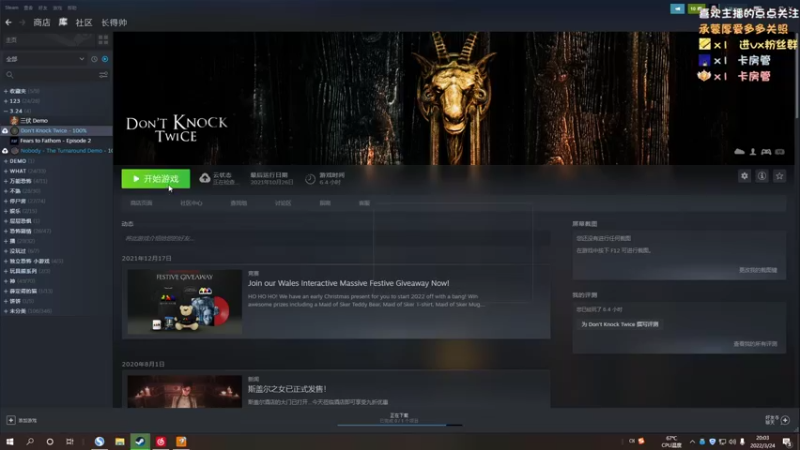Click the library search field
The height and width of the screenshot is (450, 800).
click(x=50, y=75)
